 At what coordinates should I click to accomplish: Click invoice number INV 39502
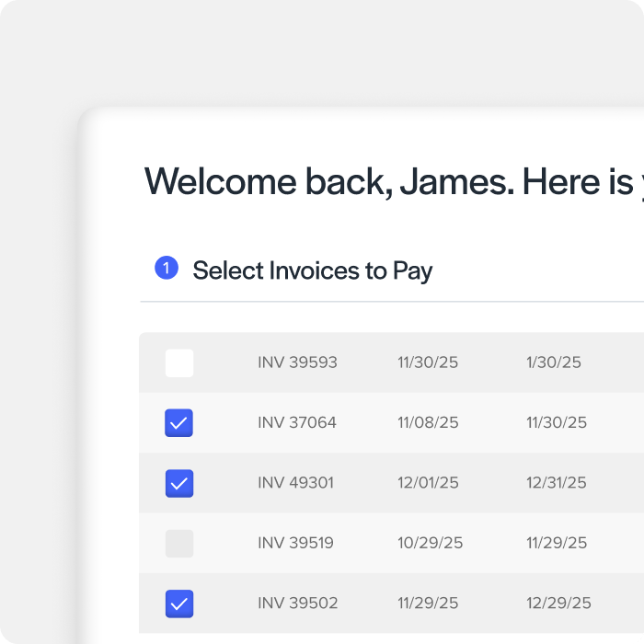(x=298, y=603)
